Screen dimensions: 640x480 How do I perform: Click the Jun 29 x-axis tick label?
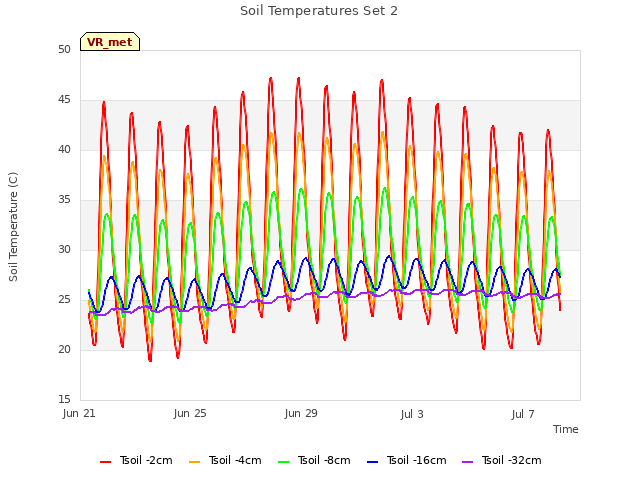point(301,413)
